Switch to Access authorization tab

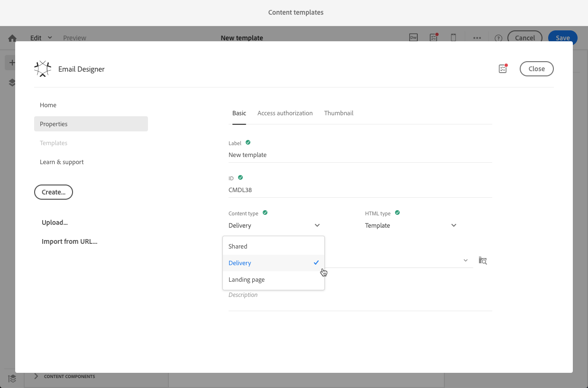point(285,113)
